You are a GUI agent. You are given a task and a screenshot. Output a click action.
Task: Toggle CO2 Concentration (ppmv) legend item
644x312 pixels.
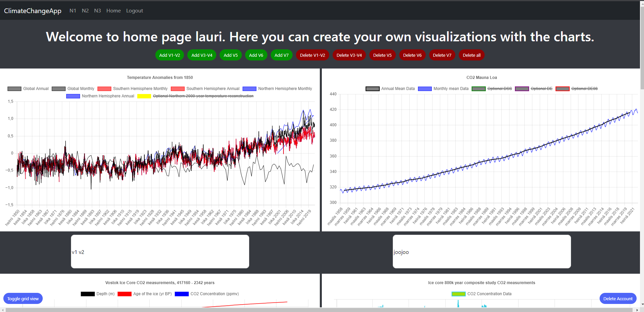tap(207, 294)
